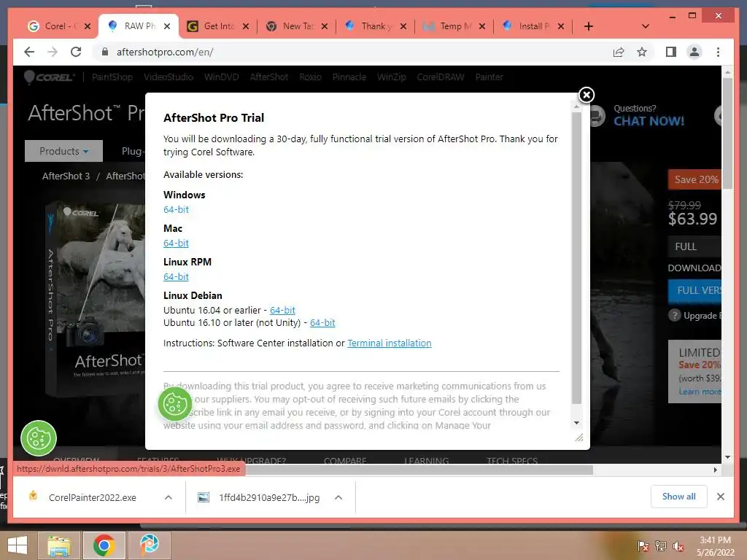Screen dimensions: 747x560
Task: Expand the jpg download options
Action: point(338,497)
